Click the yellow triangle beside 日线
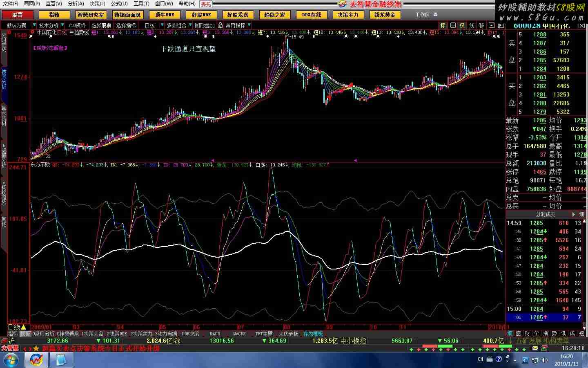The image size is (588, 368). coord(24,327)
